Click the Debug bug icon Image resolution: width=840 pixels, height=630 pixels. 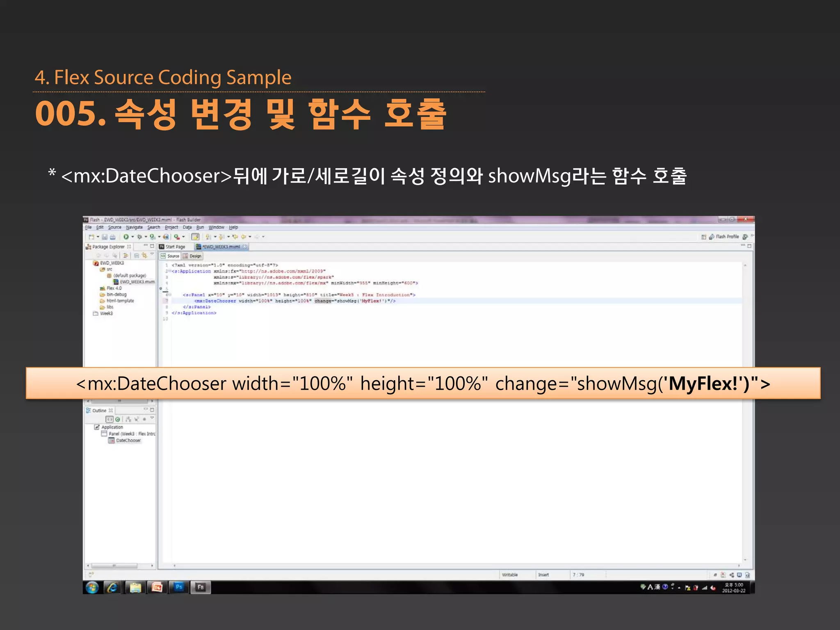point(139,237)
